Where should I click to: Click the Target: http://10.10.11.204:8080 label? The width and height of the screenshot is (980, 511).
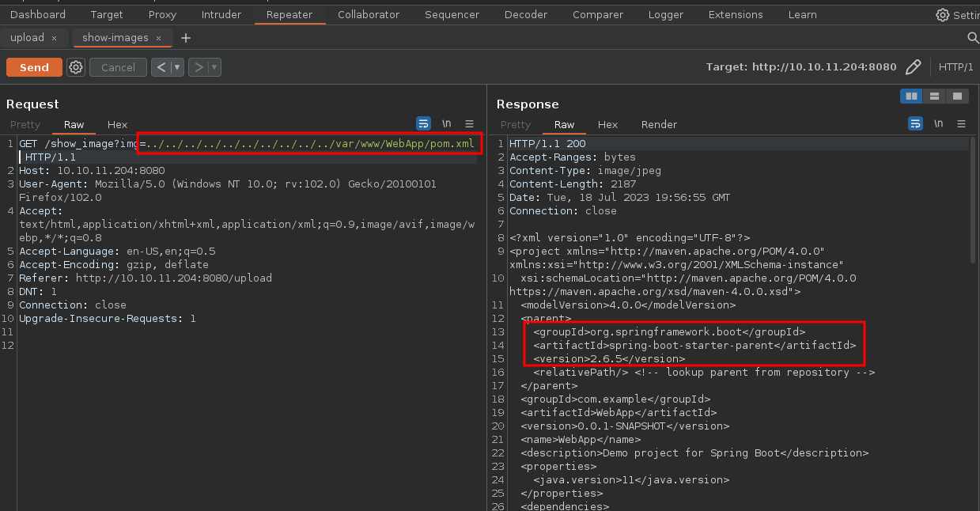(801, 67)
